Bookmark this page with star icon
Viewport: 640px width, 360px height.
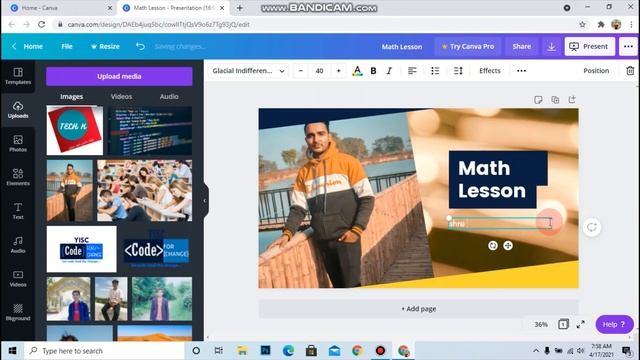pos(582,24)
